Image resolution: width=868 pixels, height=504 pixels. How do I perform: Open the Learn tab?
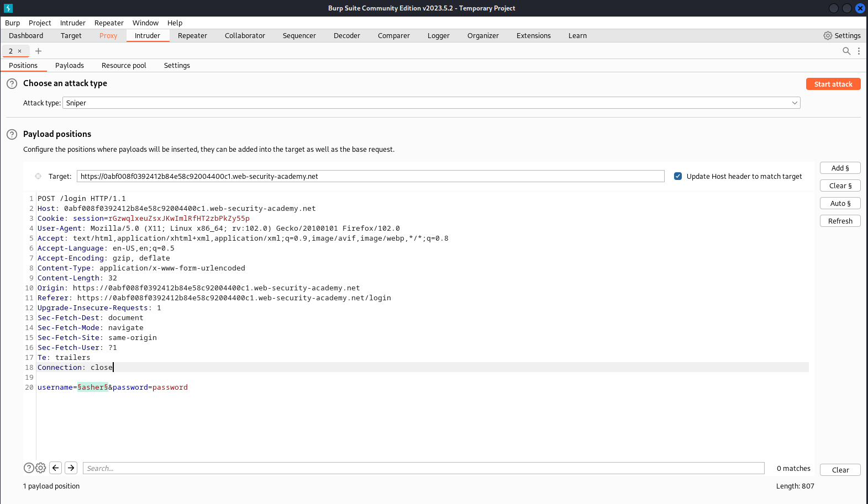(578, 35)
